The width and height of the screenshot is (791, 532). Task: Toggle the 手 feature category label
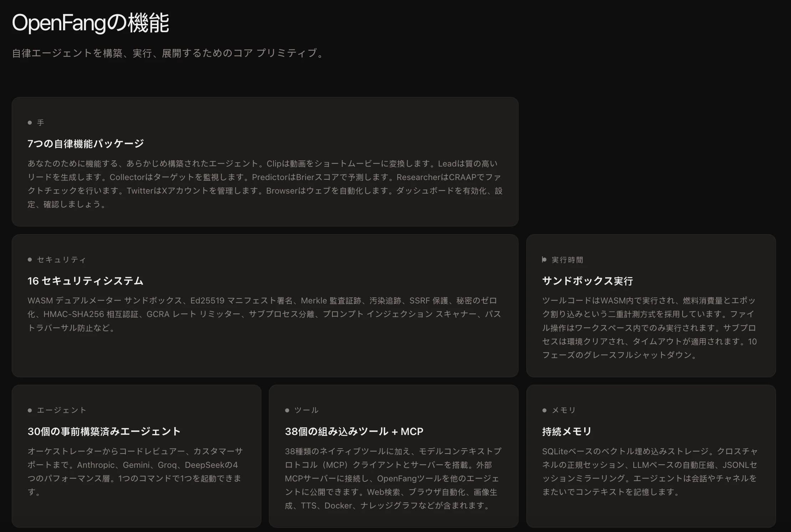pyautogui.click(x=41, y=122)
